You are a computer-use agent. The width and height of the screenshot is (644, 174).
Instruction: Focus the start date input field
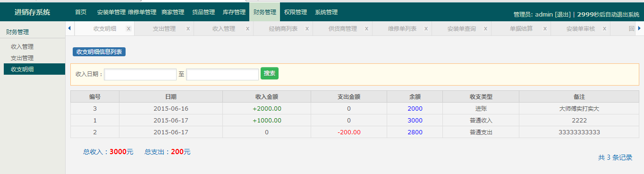click(x=140, y=75)
